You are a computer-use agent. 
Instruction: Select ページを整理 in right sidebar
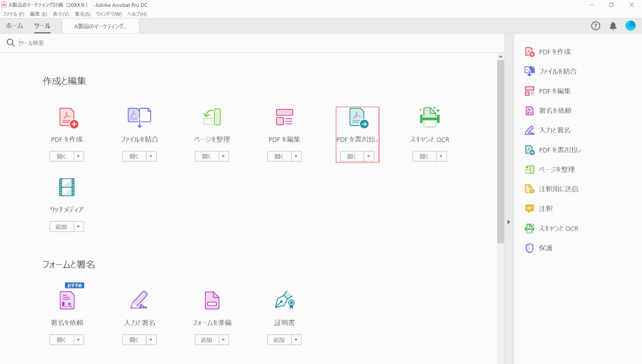click(x=550, y=169)
